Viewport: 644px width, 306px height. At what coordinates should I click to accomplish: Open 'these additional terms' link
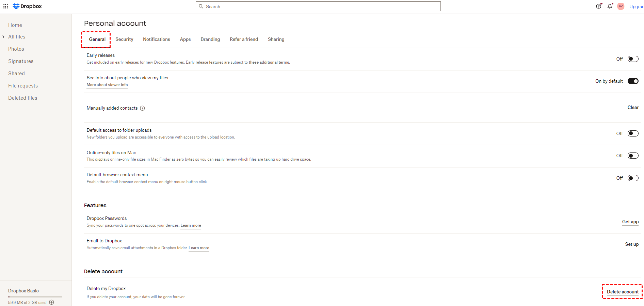point(269,62)
